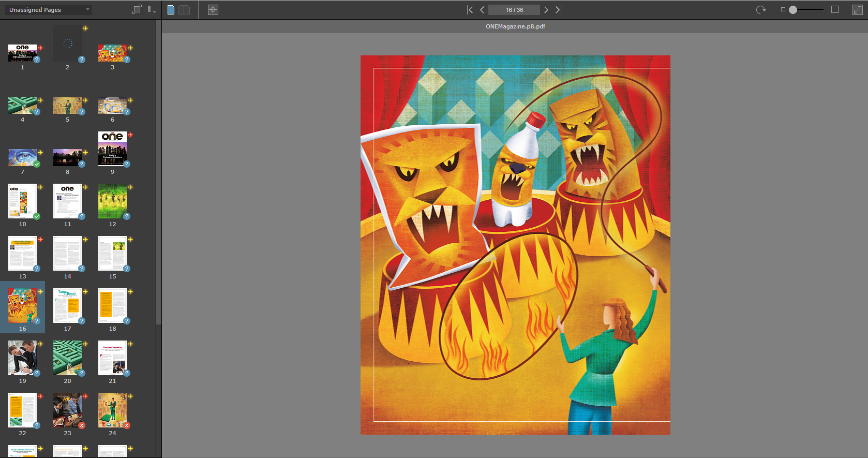This screenshot has height=458, width=868.
Task: Select page 17 Tame the Beast thumbnail
Action: pyautogui.click(x=67, y=305)
